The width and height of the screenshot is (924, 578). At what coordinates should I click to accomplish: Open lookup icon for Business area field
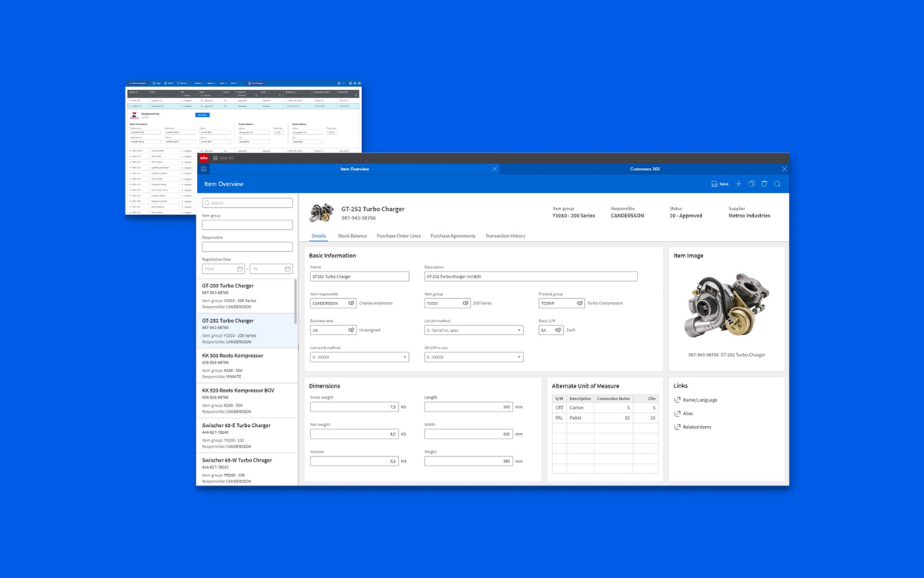(x=351, y=330)
